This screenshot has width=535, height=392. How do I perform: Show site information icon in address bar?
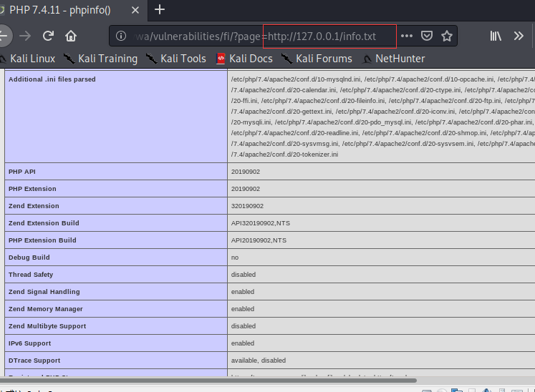(121, 36)
